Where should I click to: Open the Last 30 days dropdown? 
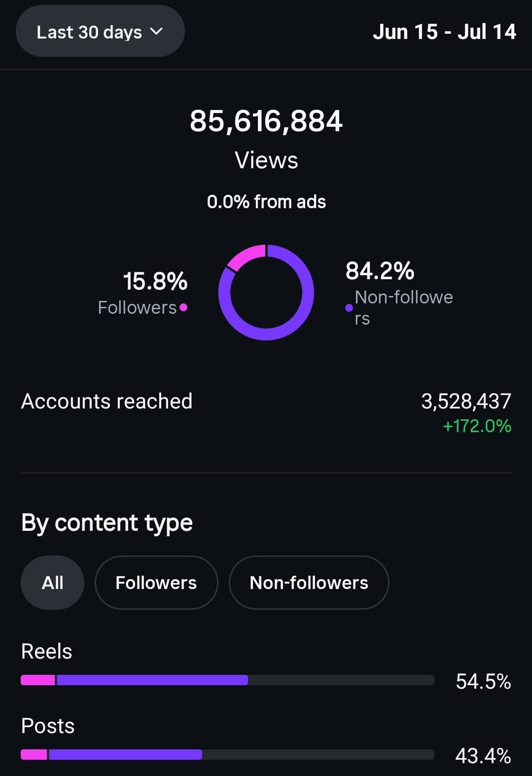tap(100, 32)
